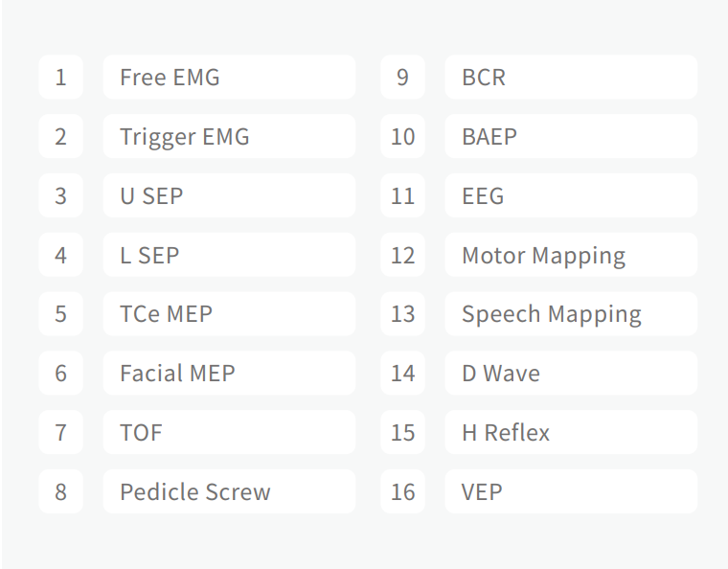Click the U SEP entry

click(x=228, y=195)
